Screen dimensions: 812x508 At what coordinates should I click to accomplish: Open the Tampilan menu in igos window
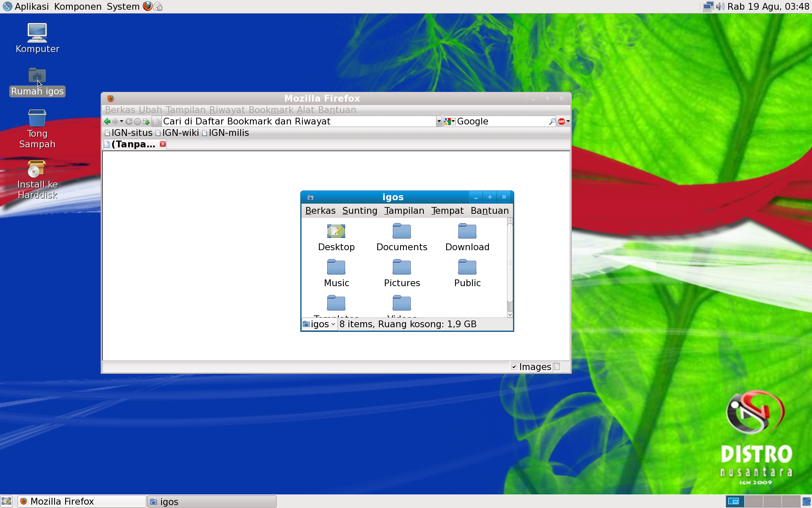(x=404, y=211)
